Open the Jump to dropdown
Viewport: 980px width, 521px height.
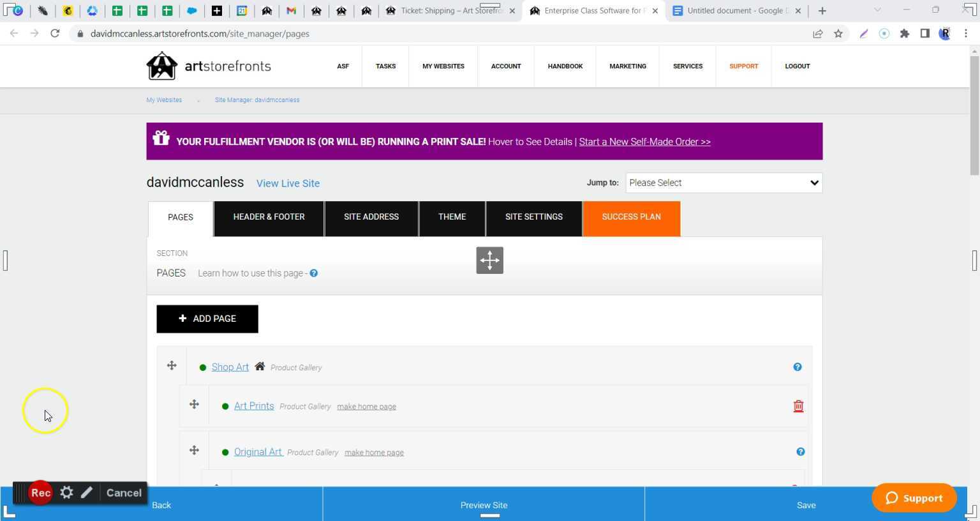click(724, 183)
